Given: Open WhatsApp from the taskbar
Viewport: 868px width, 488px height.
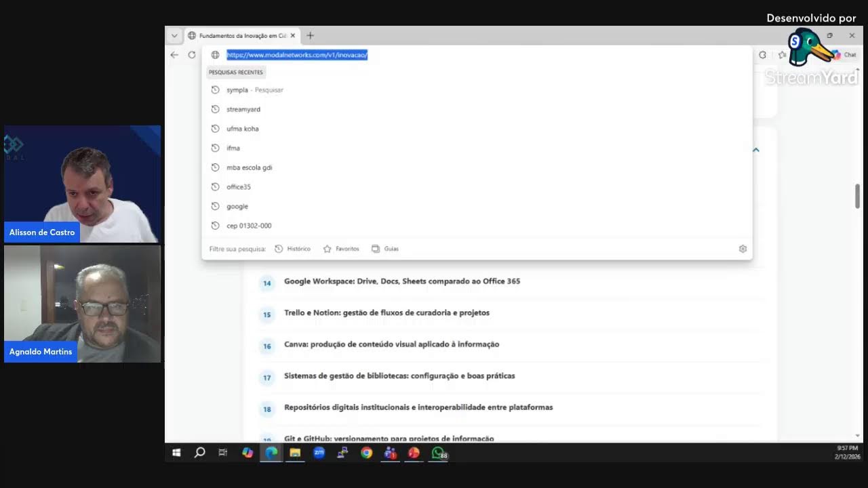Looking at the screenshot, I should pos(439,453).
